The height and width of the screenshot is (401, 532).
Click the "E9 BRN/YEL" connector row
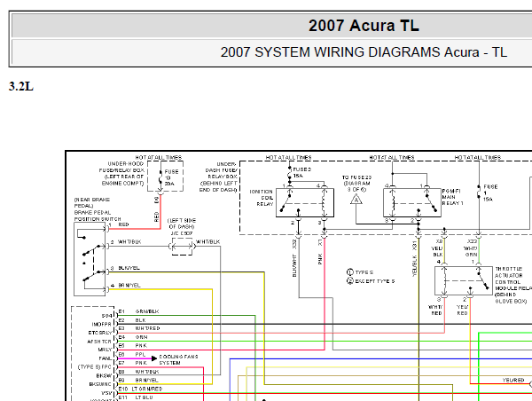138,381
